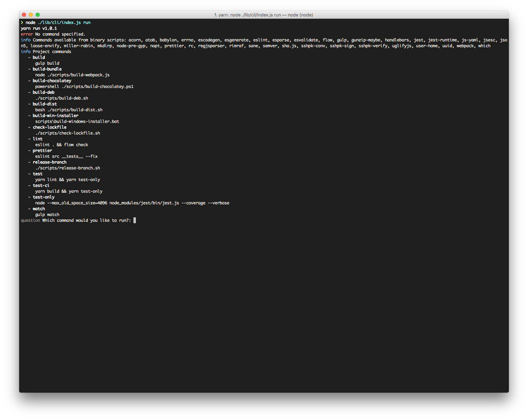Click 'prettier' project command name

pos(42,151)
